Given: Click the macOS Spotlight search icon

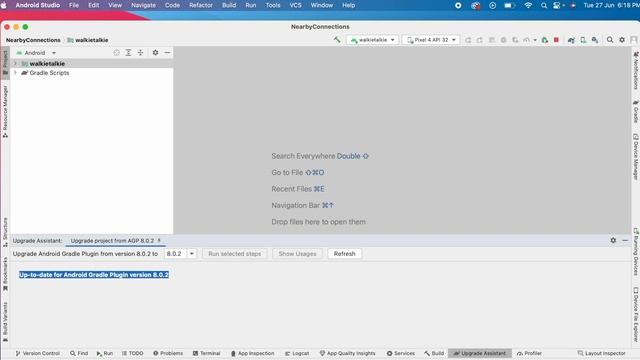Looking at the screenshot, I should point(544,5).
